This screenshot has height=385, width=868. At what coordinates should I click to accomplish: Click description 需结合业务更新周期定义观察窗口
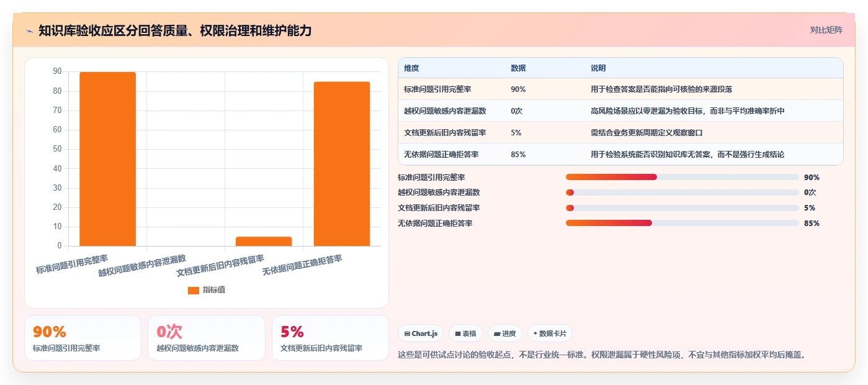tap(647, 133)
